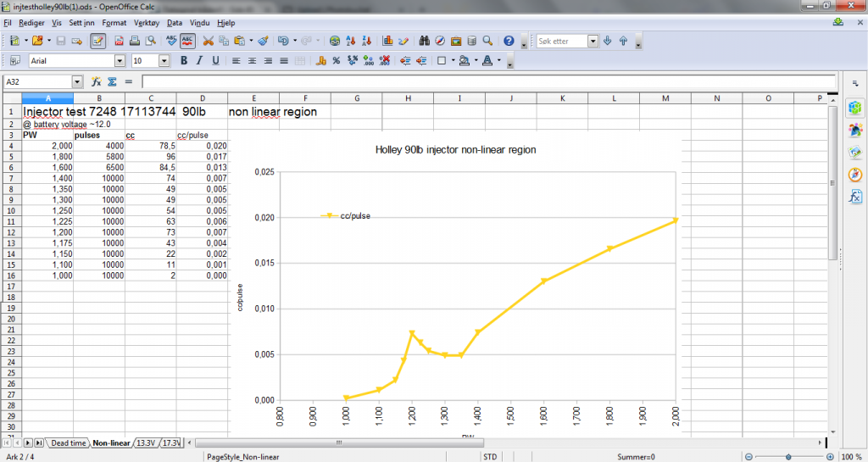Click the Open file folder icon

click(37, 41)
